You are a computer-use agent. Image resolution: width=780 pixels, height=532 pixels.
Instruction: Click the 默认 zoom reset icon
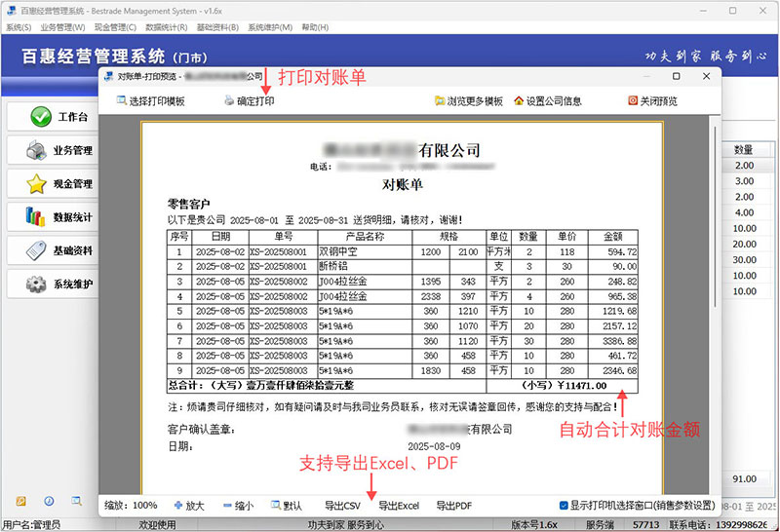276,505
